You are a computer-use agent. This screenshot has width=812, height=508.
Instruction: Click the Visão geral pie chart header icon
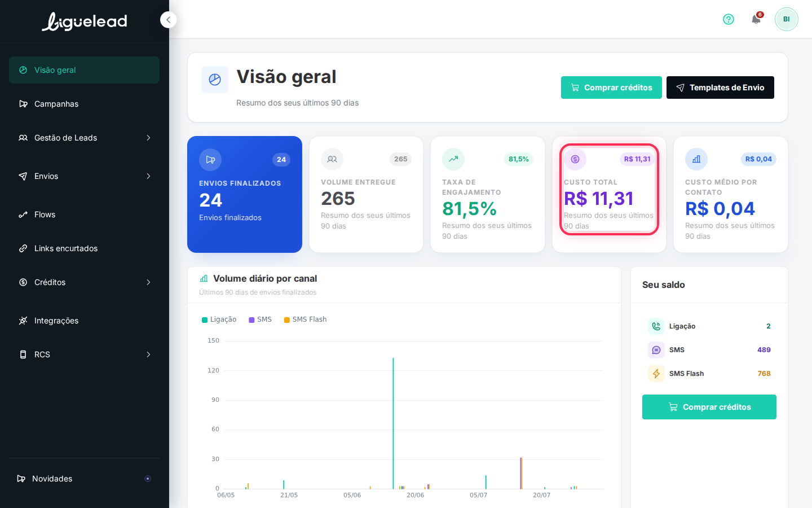(x=215, y=80)
